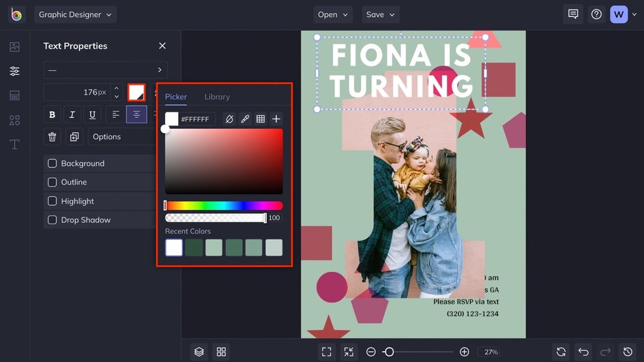Decrease font size with down arrow
This screenshot has height=362, width=644.
click(117, 96)
